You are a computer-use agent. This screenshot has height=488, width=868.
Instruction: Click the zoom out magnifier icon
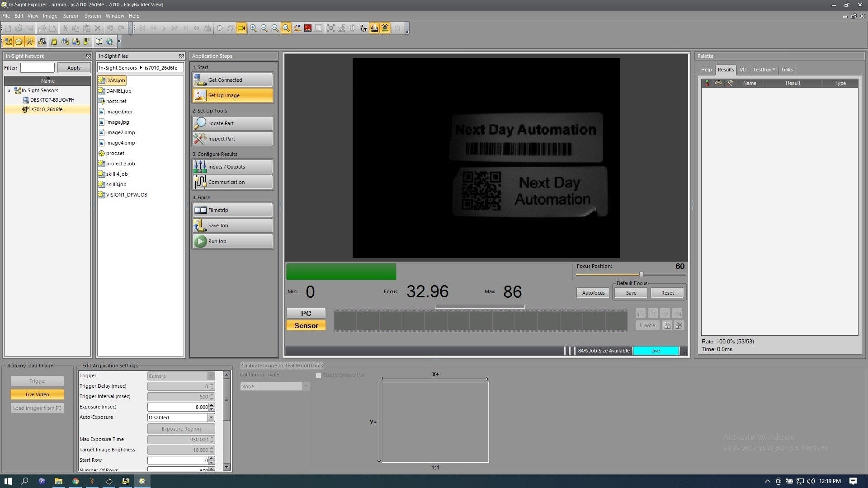[264, 28]
